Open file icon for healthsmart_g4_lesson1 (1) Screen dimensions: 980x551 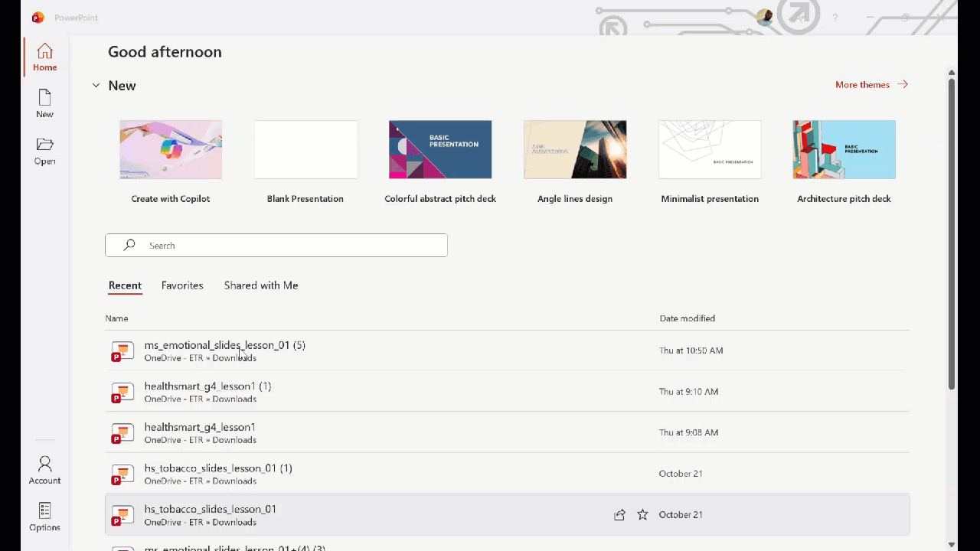tap(122, 393)
